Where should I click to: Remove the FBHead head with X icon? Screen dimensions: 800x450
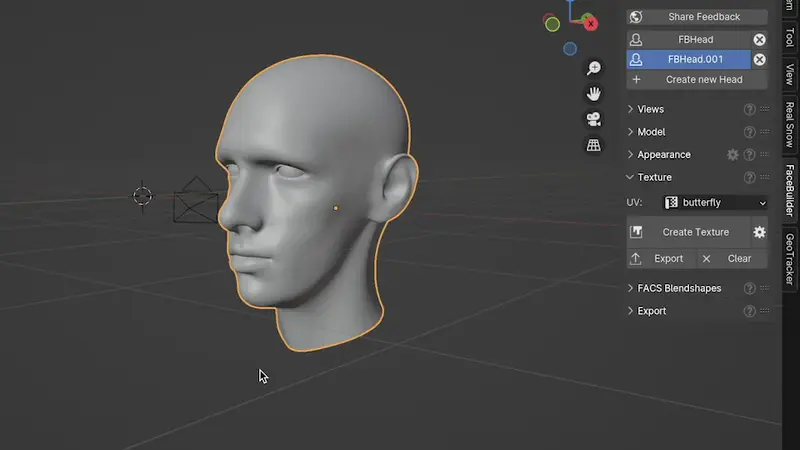pos(759,39)
